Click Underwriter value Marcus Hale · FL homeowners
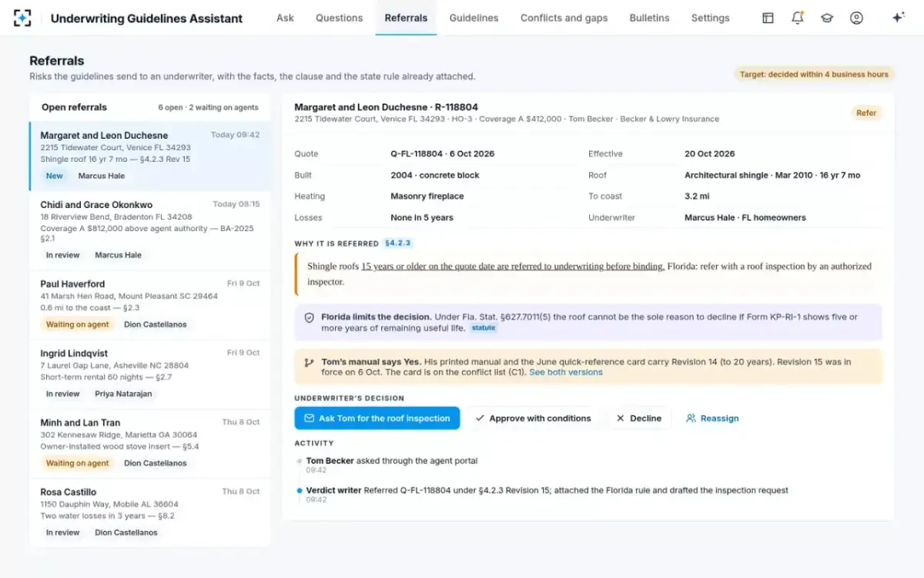The image size is (924, 578). click(x=745, y=218)
